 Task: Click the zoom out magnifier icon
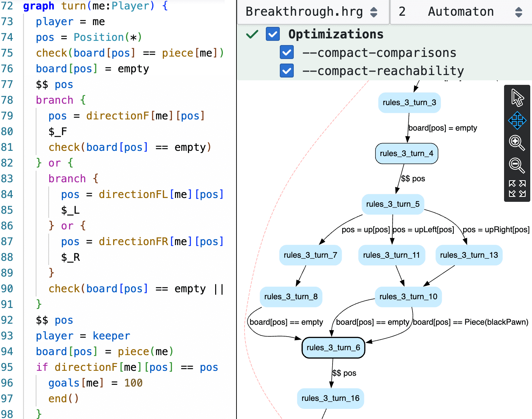pos(517,165)
